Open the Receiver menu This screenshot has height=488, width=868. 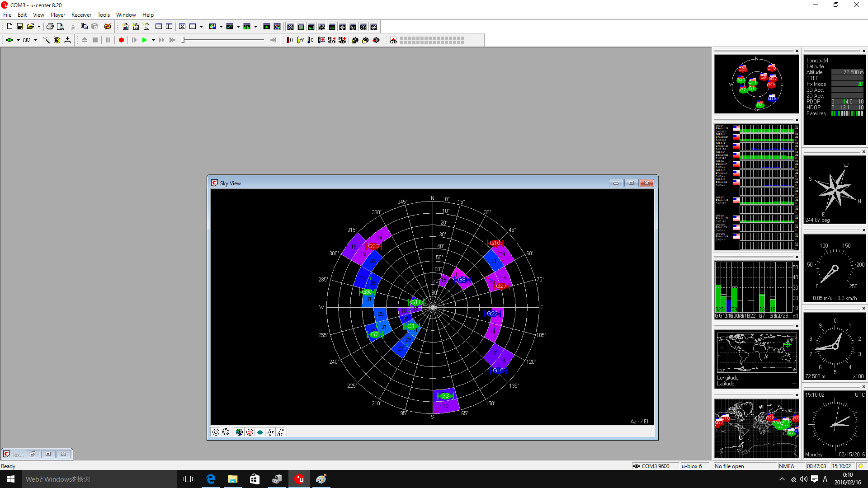click(81, 15)
